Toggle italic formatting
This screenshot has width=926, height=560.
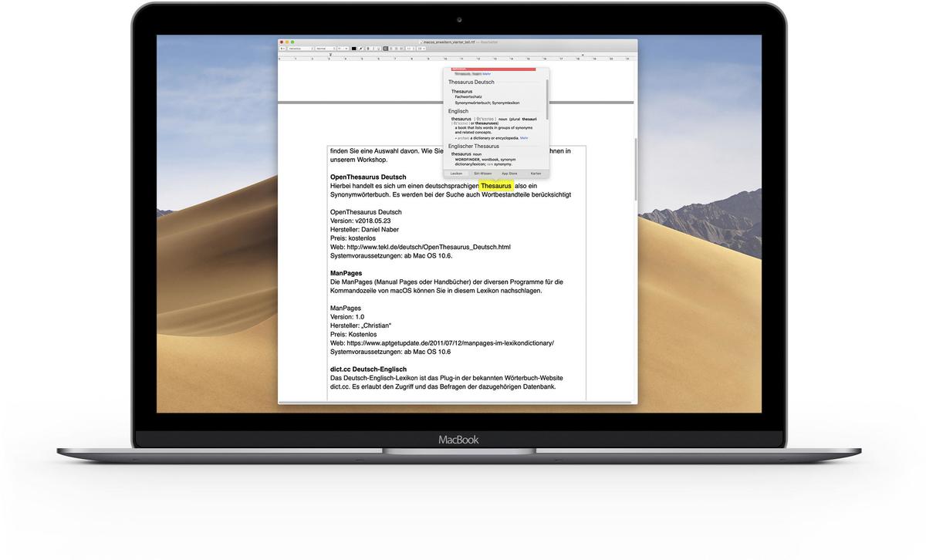(x=373, y=48)
